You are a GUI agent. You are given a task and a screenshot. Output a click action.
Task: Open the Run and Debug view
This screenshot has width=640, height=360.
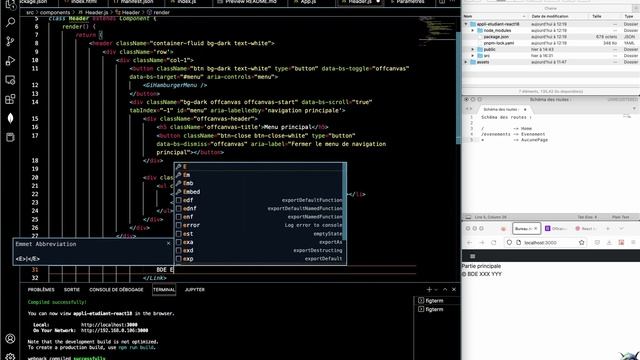(x=10, y=61)
